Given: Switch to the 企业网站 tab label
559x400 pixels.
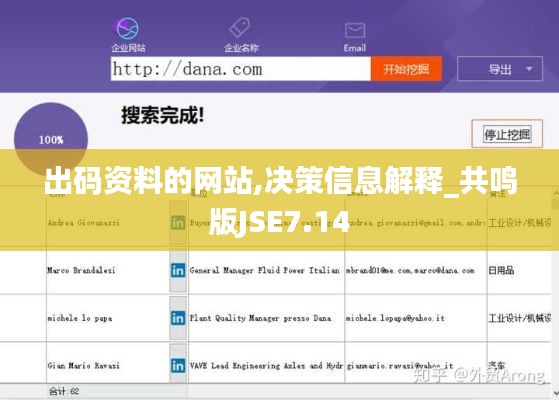Looking at the screenshot, I should coord(128,48).
